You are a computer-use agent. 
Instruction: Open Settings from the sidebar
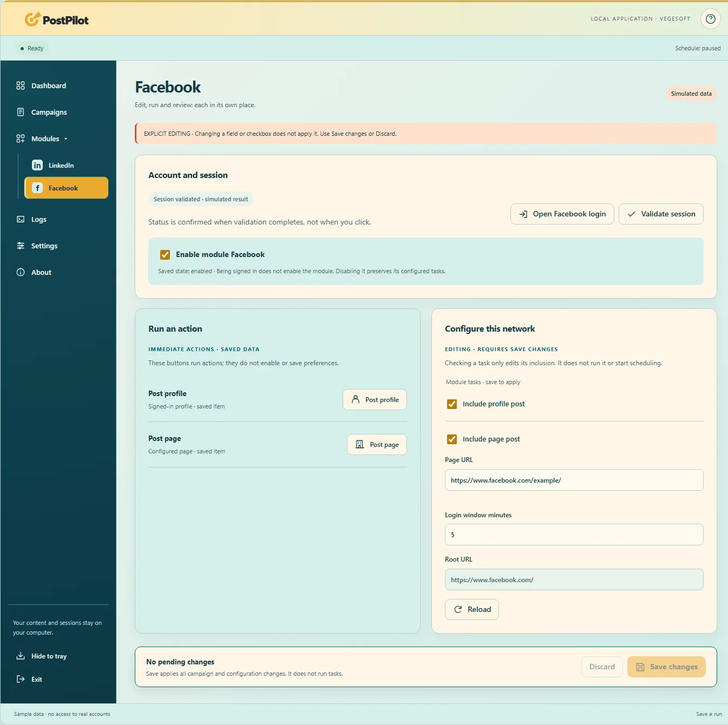pyautogui.click(x=44, y=246)
